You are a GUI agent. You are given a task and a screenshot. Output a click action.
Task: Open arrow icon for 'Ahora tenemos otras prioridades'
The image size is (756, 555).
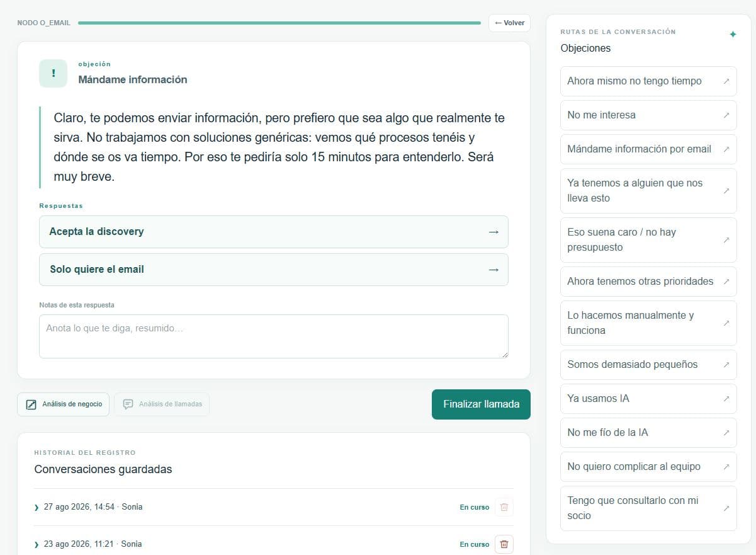point(726,282)
